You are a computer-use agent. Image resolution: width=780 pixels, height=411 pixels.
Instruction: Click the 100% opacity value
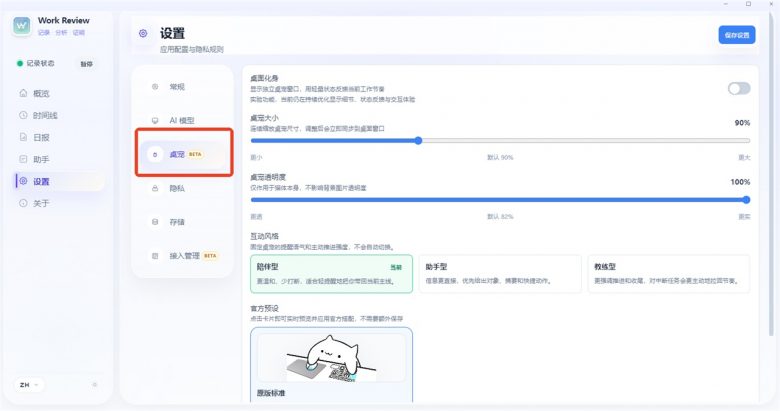tap(740, 182)
